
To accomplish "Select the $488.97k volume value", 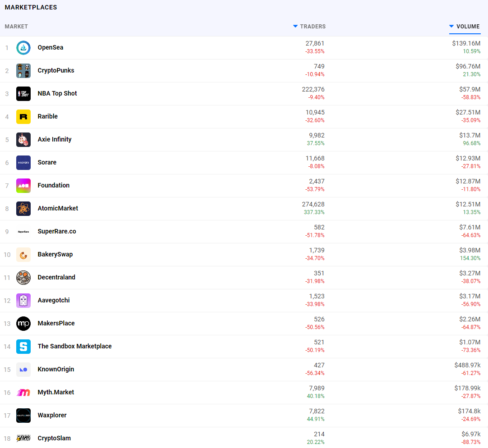I will coord(467,366).
